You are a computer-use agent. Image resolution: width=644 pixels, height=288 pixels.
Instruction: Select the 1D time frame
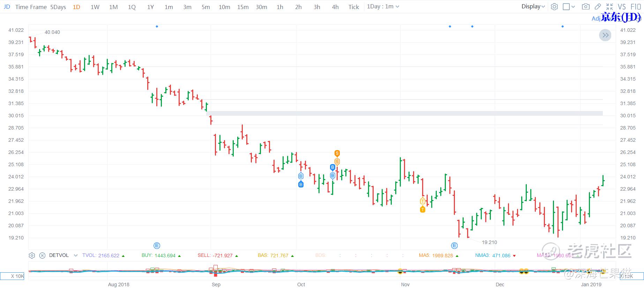(x=76, y=7)
